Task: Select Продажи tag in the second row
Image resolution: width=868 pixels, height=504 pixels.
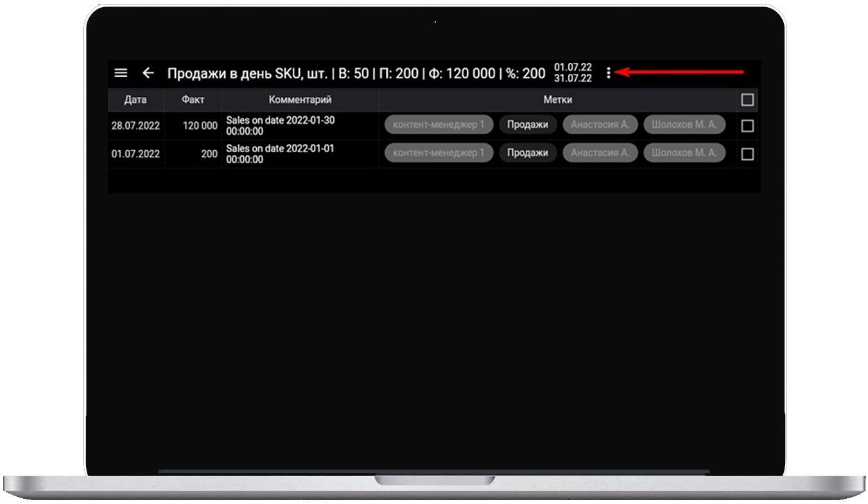Action: (x=527, y=153)
